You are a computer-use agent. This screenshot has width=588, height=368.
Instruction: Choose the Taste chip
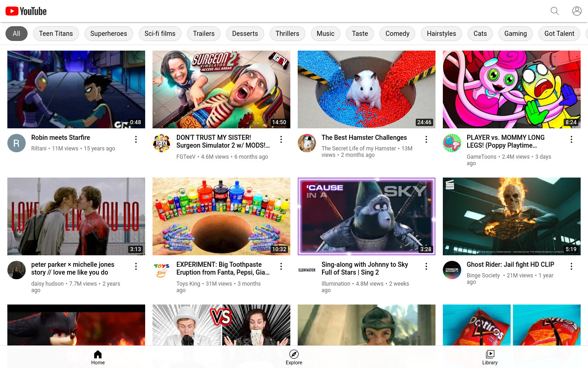tap(360, 34)
